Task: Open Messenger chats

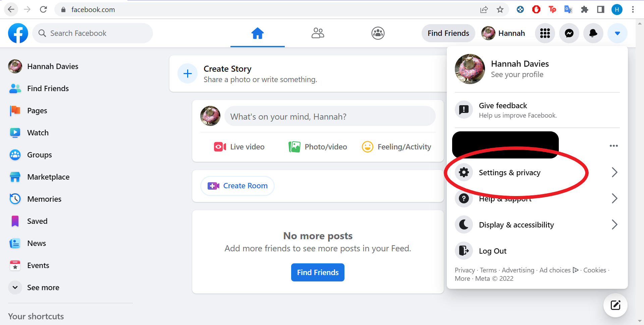Action: tap(569, 33)
